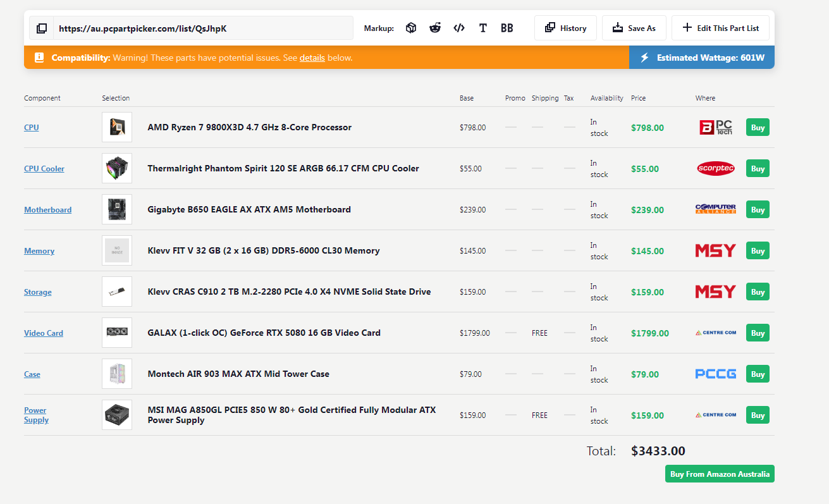This screenshot has height=504, width=829.
Task: Open Ryzen 7 9800X3D product thumbnail
Action: [x=117, y=127]
